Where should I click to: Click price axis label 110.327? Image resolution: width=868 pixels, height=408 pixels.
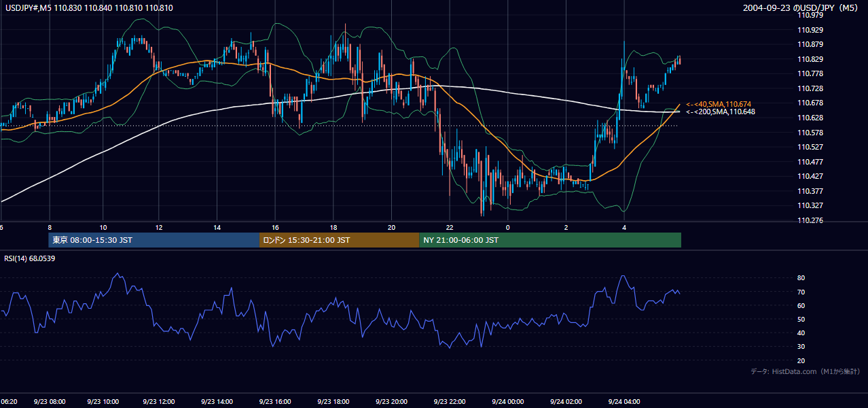point(810,205)
